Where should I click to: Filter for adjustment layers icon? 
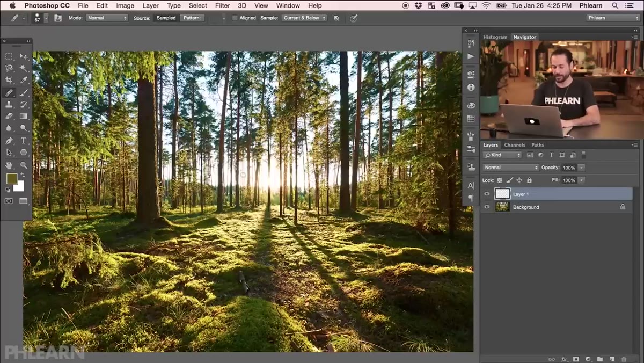pyautogui.click(x=540, y=155)
